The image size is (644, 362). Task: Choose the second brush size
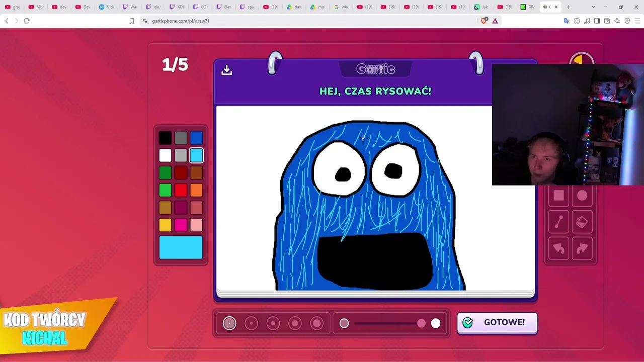coord(251,323)
